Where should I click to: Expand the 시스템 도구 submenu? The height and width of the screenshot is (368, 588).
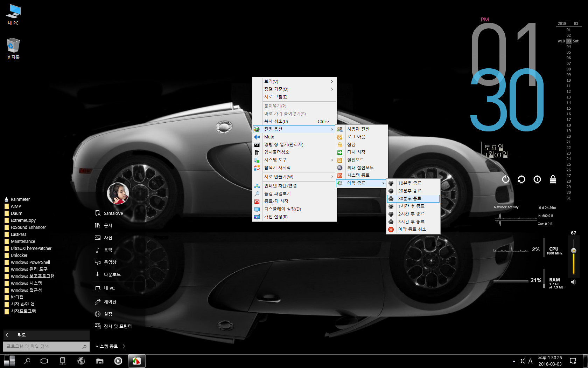click(x=294, y=160)
